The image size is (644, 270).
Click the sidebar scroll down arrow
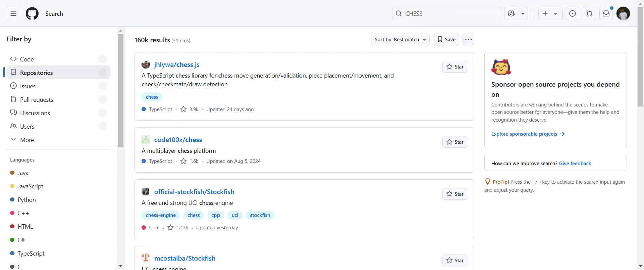[121, 266]
